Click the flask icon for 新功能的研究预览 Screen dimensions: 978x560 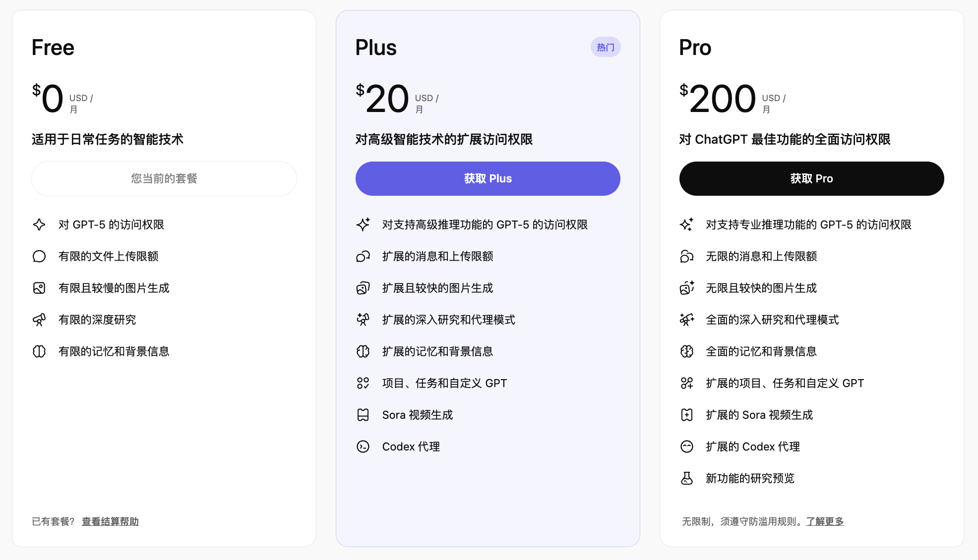[687, 478]
